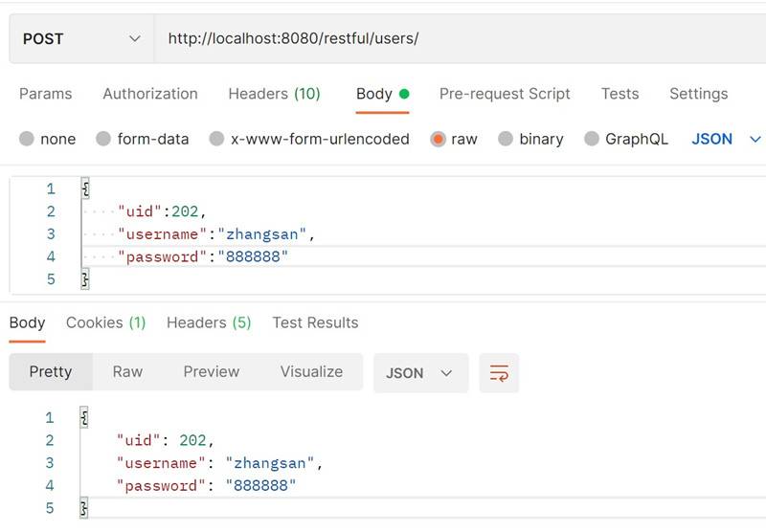766x532 pixels.
Task: Click the request URL input field
Action: coord(460,39)
